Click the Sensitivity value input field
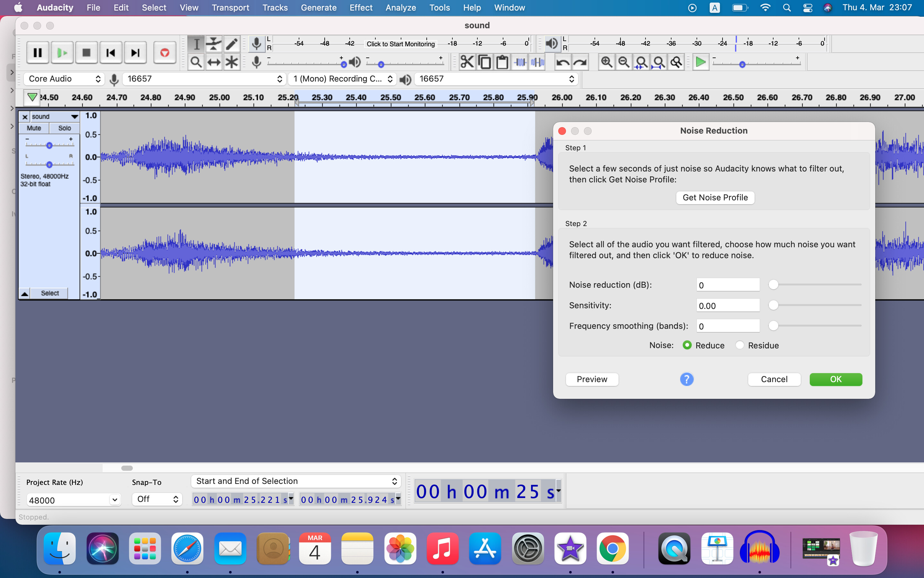Screen dimensions: 924x578 [x=728, y=306]
